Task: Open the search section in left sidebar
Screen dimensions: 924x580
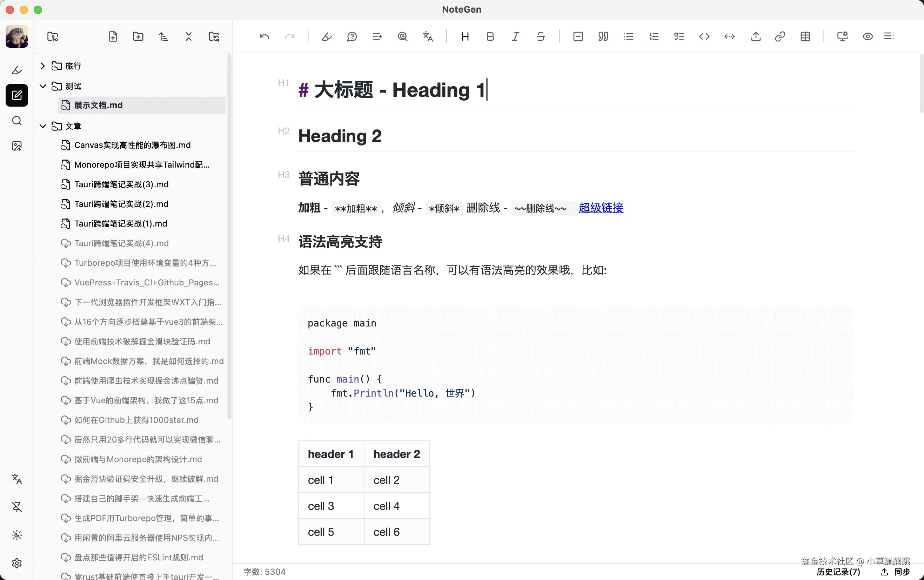Action: (x=16, y=121)
